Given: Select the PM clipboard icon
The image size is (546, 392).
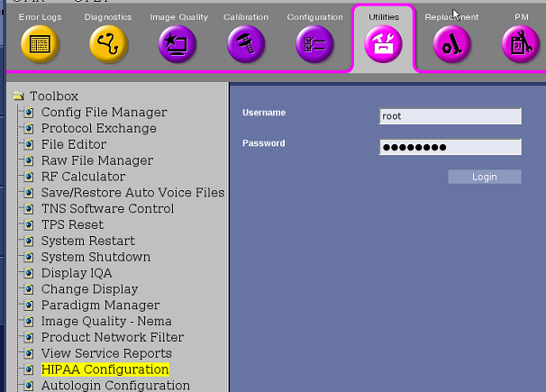Looking at the screenshot, I should coord(521,45).
